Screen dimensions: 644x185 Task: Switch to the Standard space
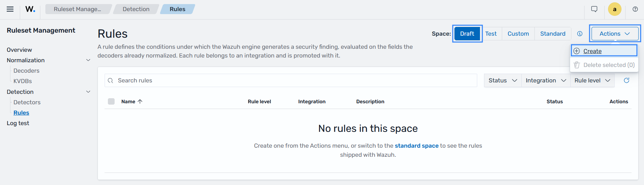click(x=553, y=34)
